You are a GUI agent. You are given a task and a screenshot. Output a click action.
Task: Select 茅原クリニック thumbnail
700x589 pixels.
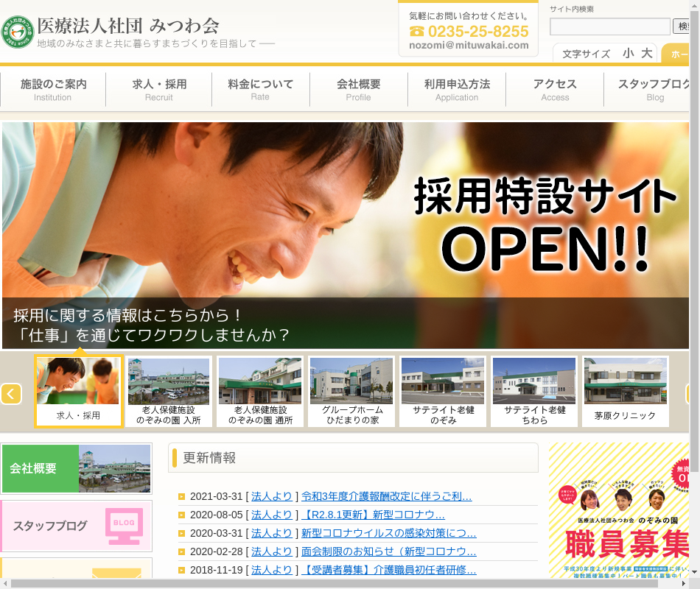[625, 391]
